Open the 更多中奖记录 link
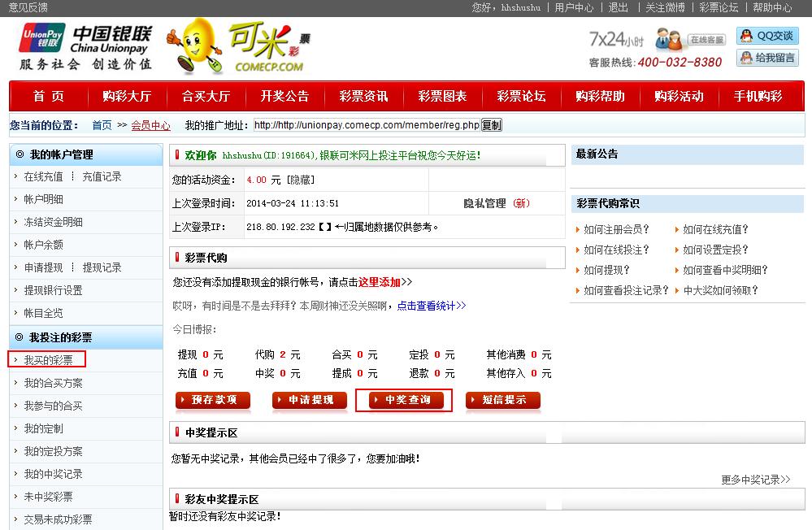Image resolution: width=812 pixels, height=530 pixels. (755, 480)
